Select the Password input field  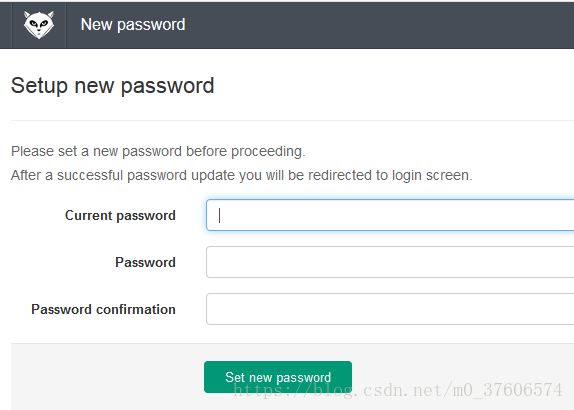(390, 262)
